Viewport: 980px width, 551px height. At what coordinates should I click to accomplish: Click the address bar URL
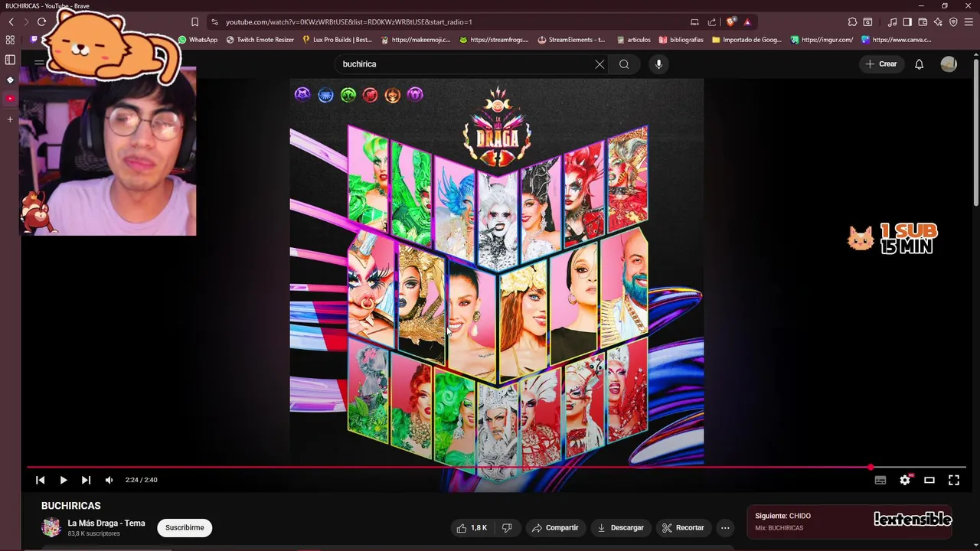pyautogui.click(x=348, y=22)
